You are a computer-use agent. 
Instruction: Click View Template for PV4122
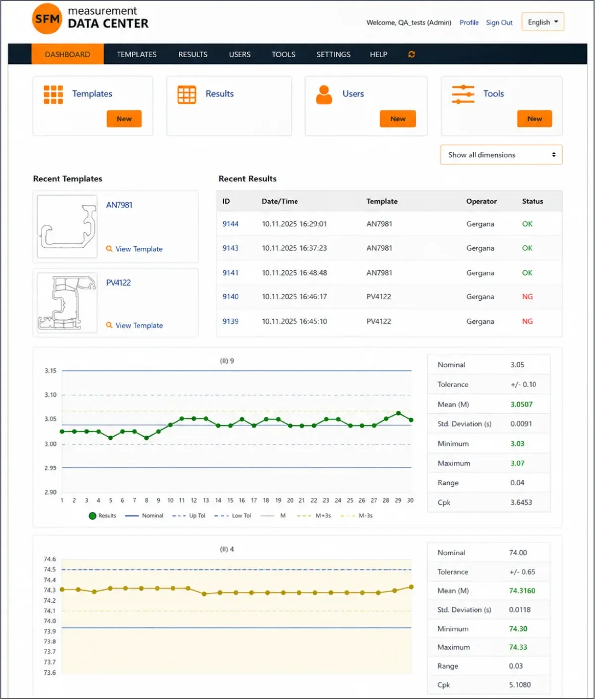139,325
